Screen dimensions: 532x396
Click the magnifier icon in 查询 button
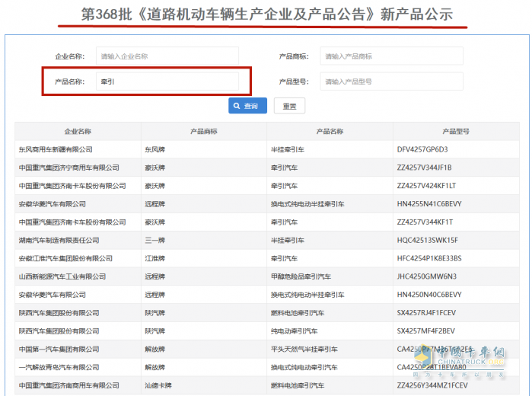pyautogui.click(x=237, y=106)
